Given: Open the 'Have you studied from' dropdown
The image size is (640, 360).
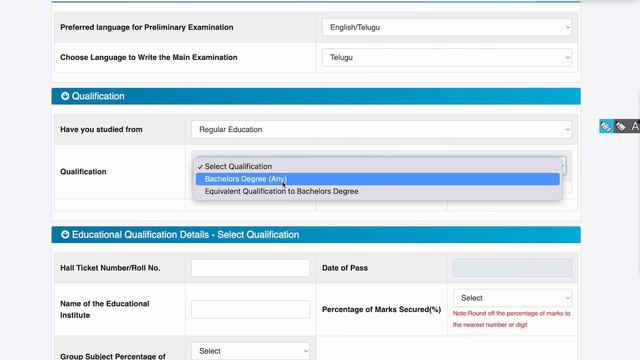Looking at the screenshot, I should pos(381,129).
